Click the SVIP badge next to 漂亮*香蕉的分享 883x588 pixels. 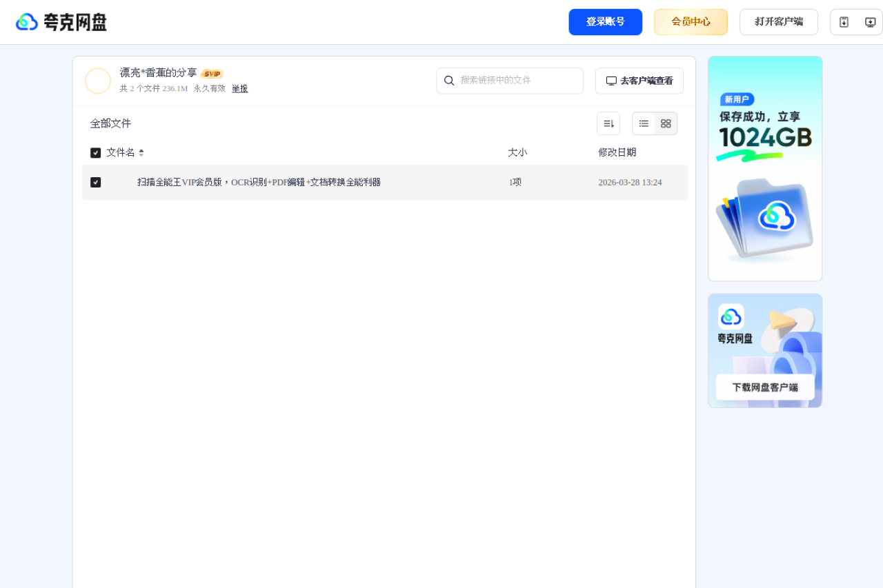pos(212,73)
